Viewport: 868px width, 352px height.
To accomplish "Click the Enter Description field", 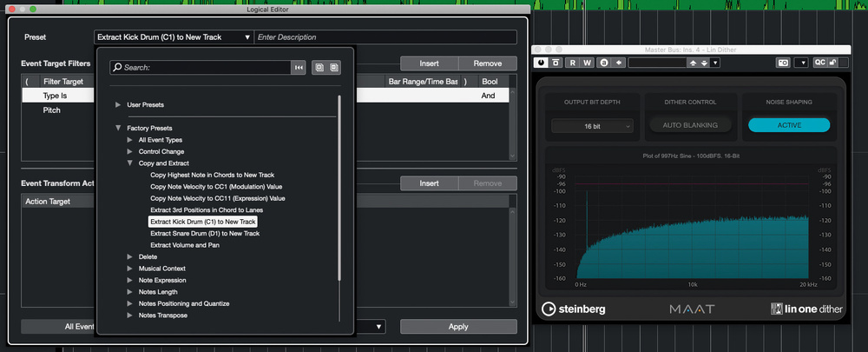I will pos(385,37).
